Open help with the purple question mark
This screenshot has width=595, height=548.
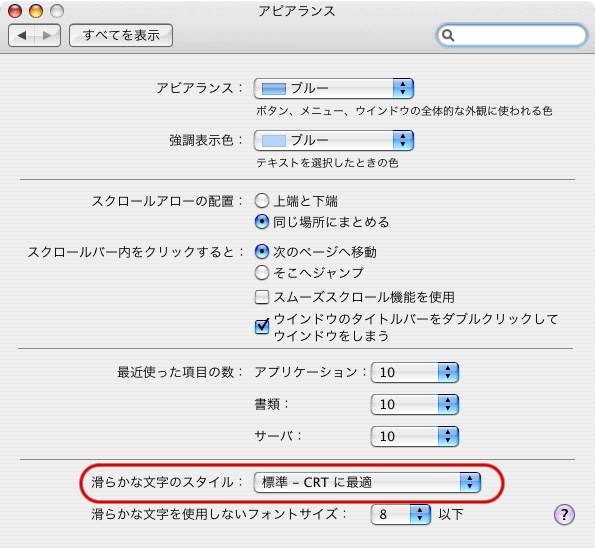564,515
